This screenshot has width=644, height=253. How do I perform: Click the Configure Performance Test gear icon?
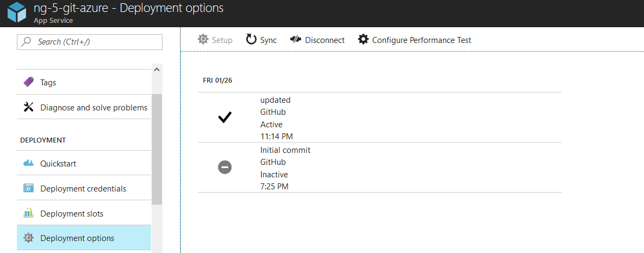pyautogui.click(x=363, y=40)
